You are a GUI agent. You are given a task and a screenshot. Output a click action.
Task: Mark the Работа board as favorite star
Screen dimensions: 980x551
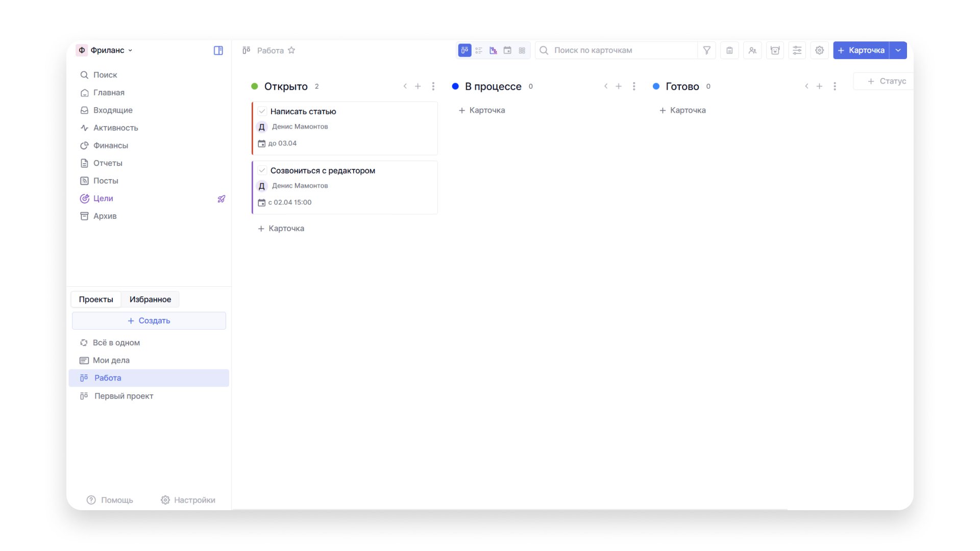coord(291,50)
